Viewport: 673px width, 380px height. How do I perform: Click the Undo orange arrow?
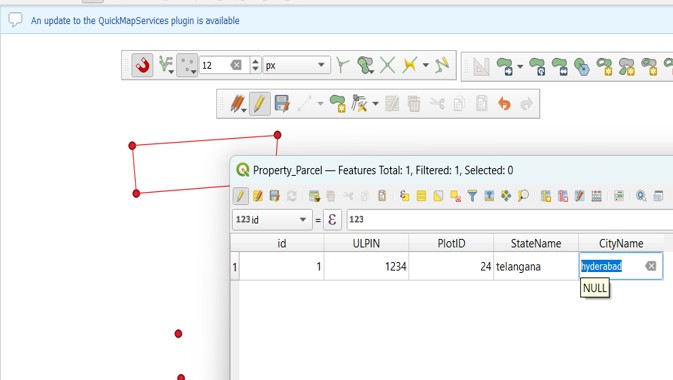click(x=504, y=104)
